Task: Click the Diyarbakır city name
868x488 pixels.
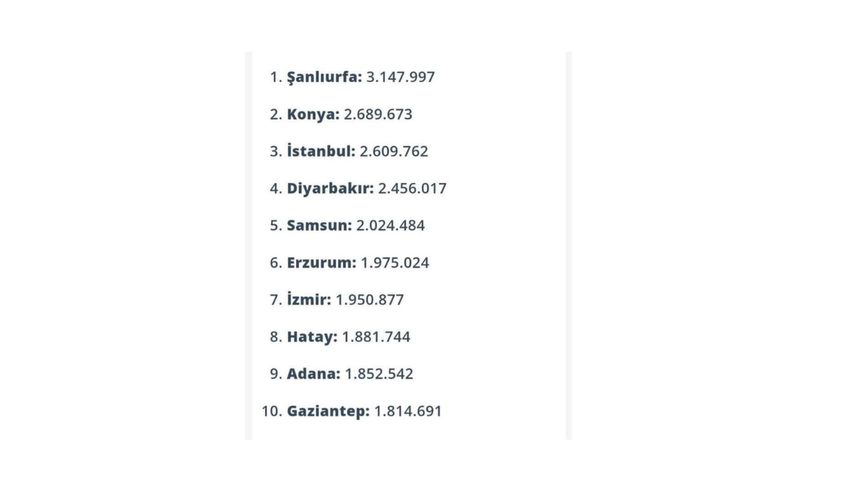Action: click(x=330, y=189)
